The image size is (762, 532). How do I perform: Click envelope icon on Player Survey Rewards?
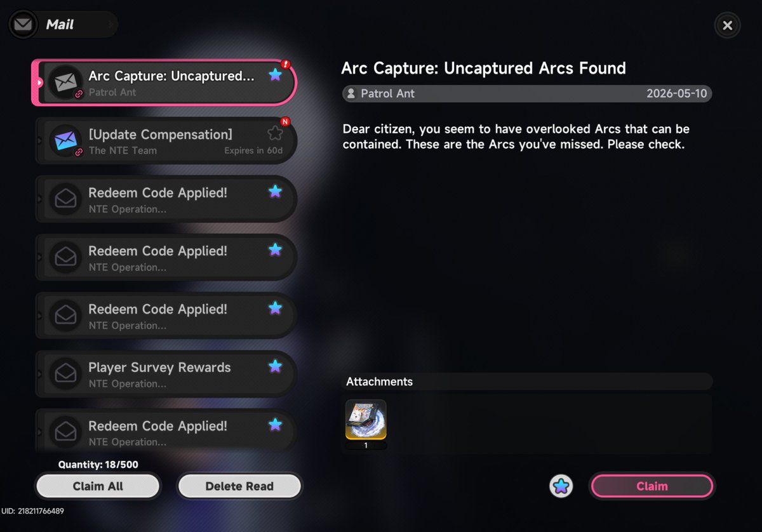(66, 374)
